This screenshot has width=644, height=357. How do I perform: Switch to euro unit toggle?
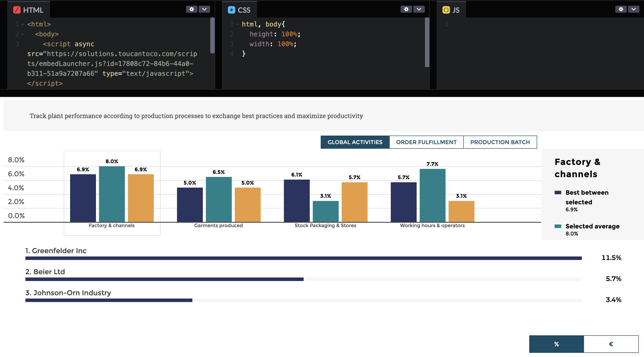(611, 344)
